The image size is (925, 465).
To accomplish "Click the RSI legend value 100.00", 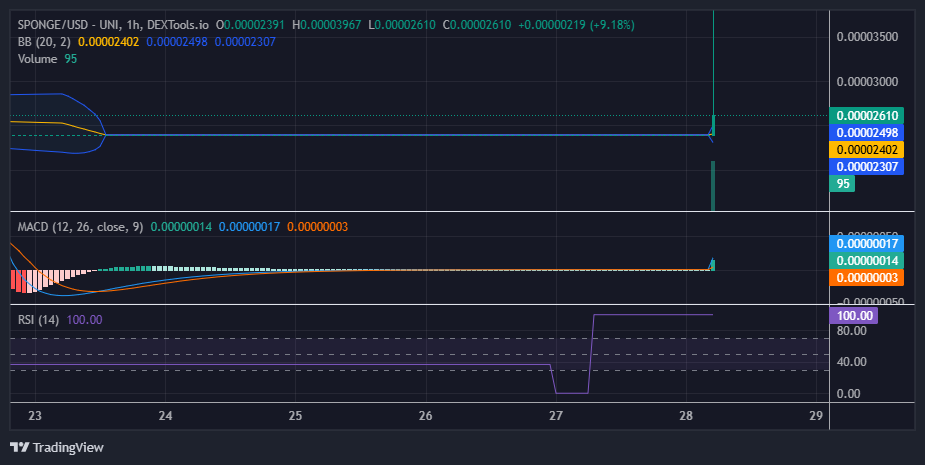I will [x=84, y=320].
